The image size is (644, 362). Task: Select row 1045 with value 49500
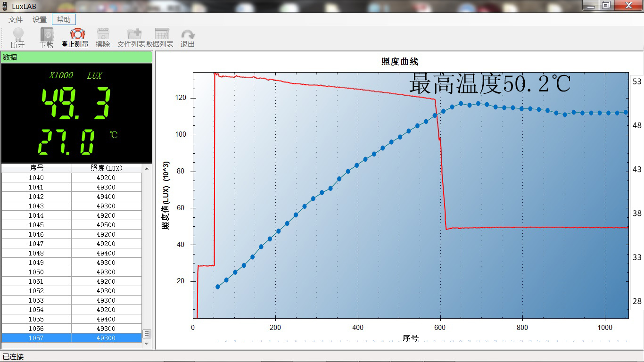tap(72, 225)
